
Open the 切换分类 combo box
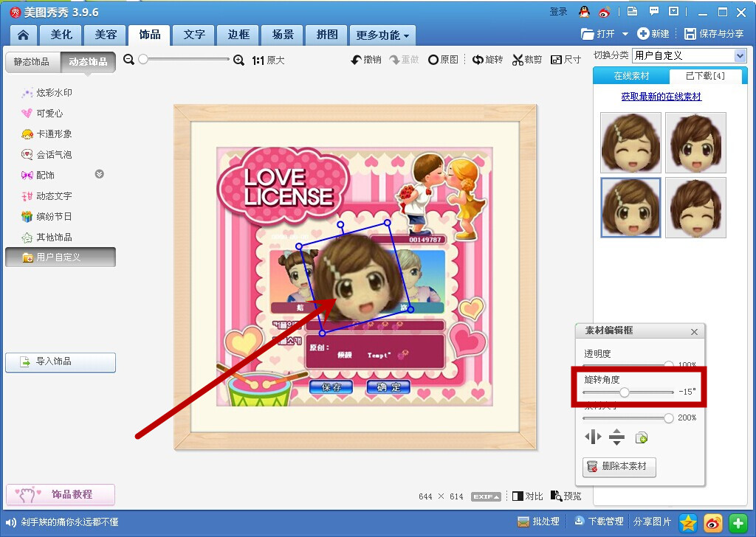point(690,55)
